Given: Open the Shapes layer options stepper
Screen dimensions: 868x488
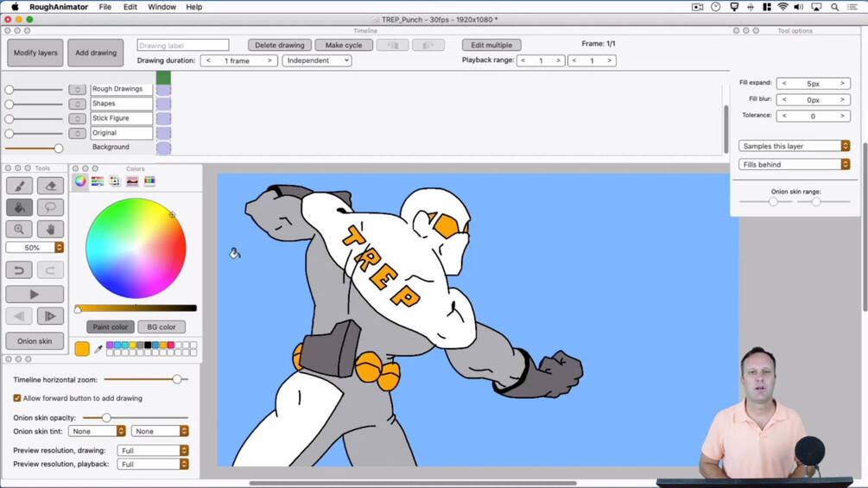Looking at the screenshot, I should (x=78, y=104).
